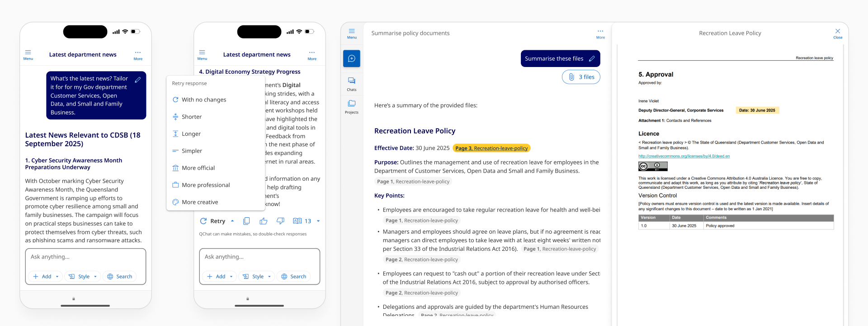The image size is (868, 326).
Task: Open citation 'Page 1' under Purpose paragraph
Action: click(x=413, y=182)
